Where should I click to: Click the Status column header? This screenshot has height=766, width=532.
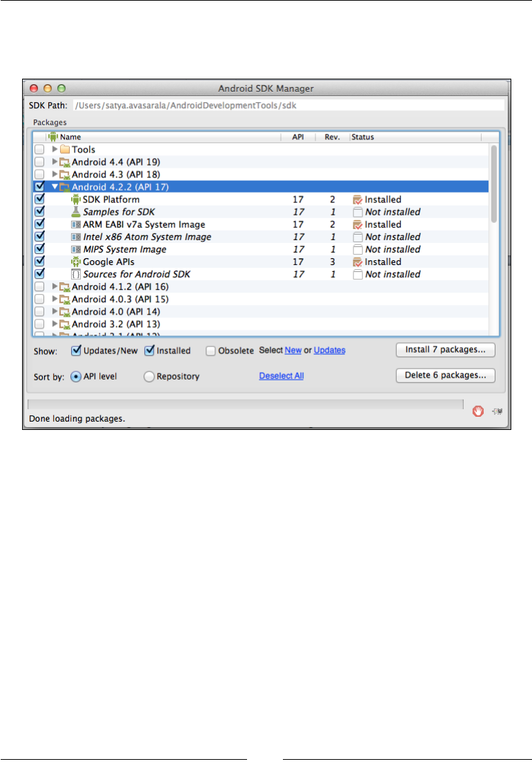[x=415, y=137]
